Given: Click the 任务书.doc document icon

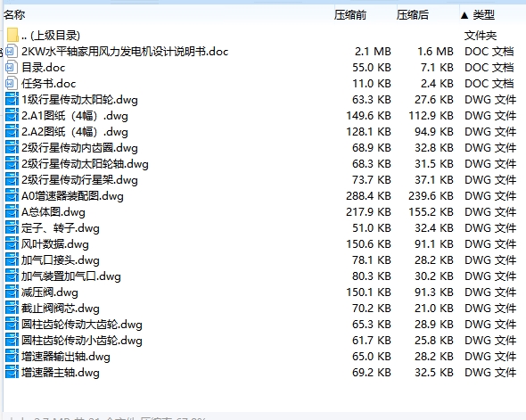Looking at the screenshot, I should pos(12,84).
